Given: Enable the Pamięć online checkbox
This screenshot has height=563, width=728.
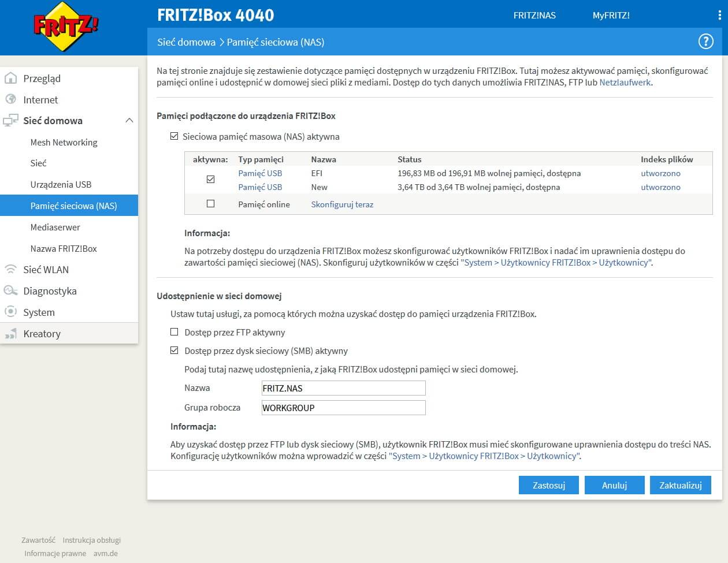Looking at the screenshot, I should [x=210, y=203].
